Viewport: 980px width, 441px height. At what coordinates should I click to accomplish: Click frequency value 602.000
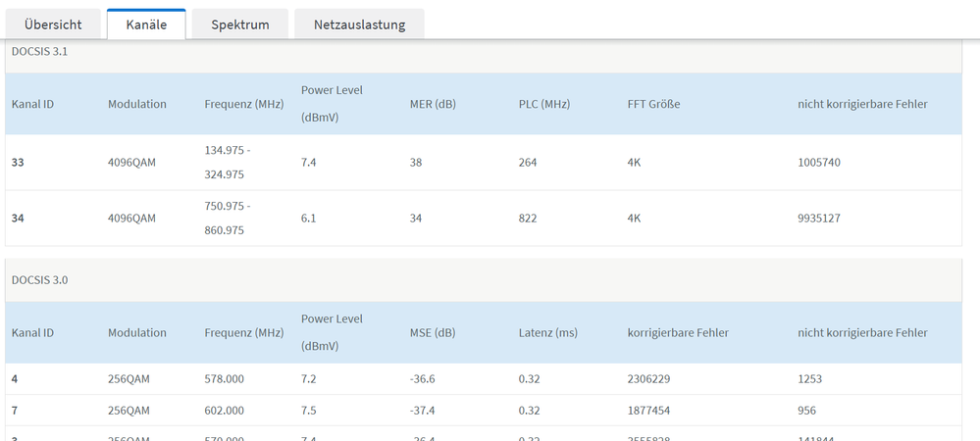[225, 411]
